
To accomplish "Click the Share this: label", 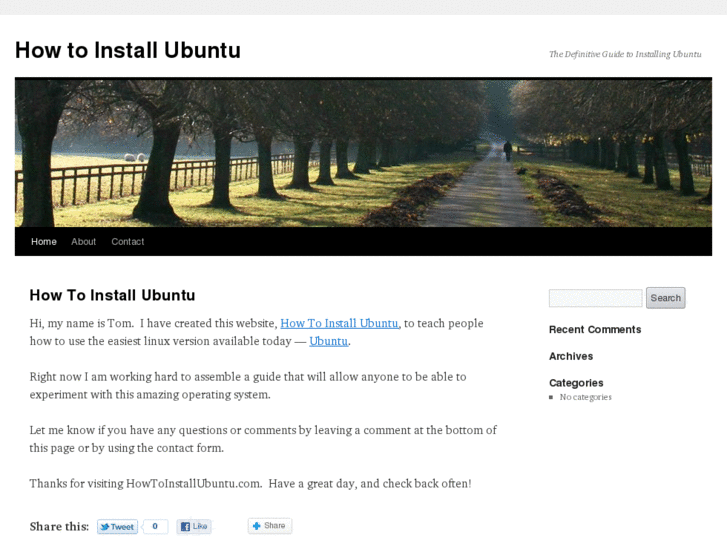I will click(x=59, y=526).
